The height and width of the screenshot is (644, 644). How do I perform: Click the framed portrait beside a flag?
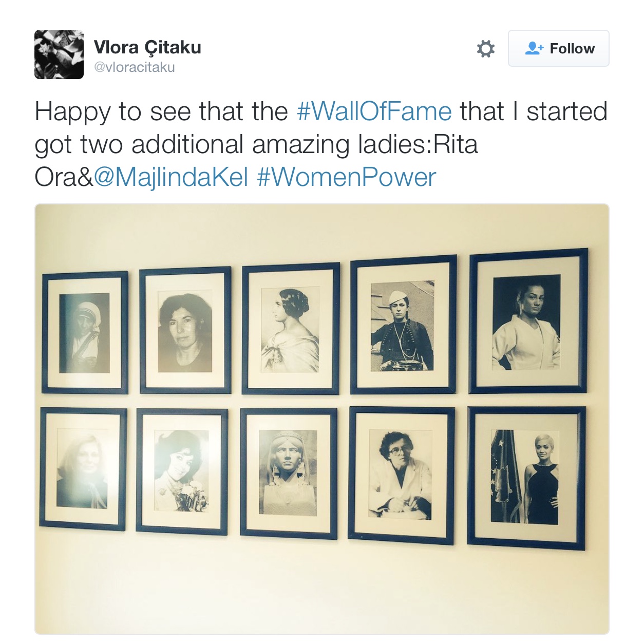click(x=526, y=478)
